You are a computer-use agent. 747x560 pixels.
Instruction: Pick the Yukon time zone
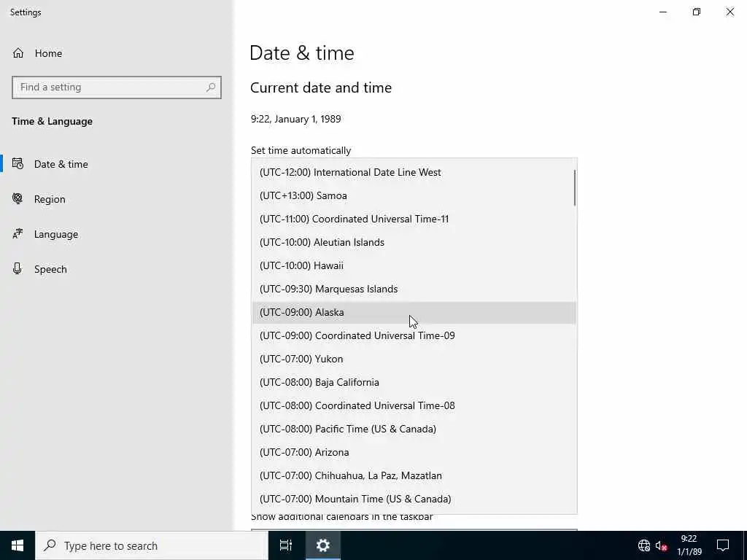[x=414, y=359]
